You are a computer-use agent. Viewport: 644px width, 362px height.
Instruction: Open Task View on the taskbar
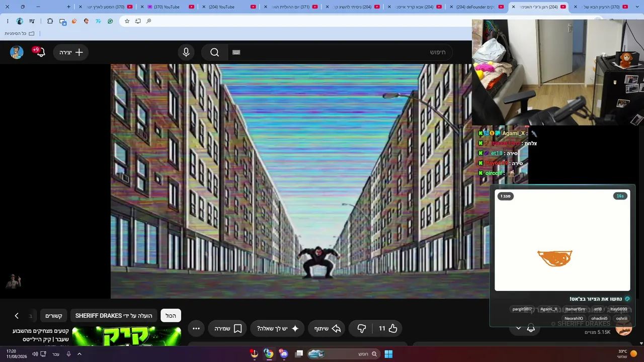point(299,354)
